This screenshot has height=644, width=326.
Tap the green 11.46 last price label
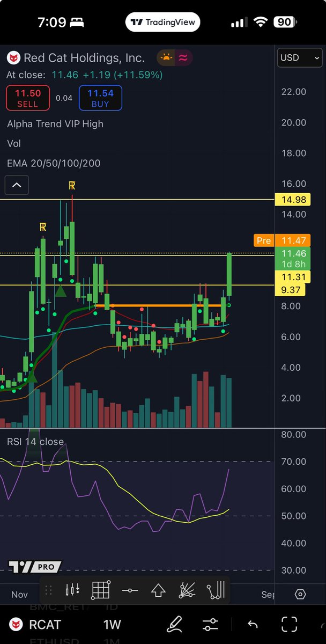tap(292, 259)
